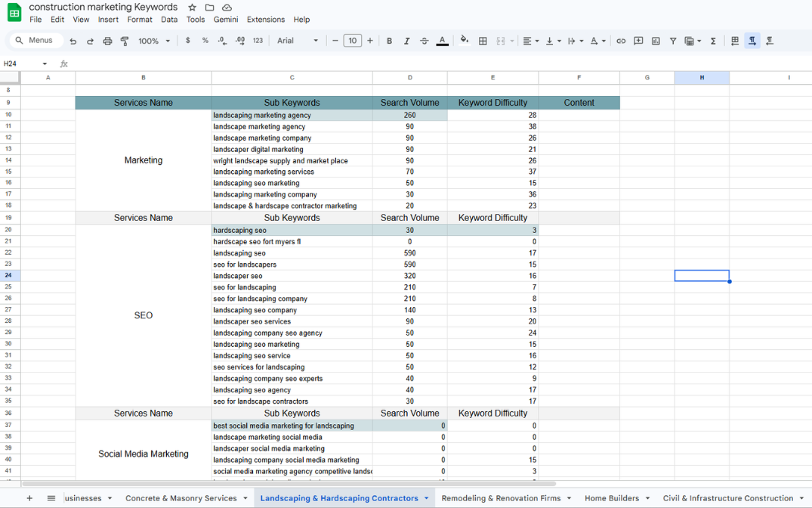Viewport: 812px width, 508px height.
Task: Select the Paint format tool
Action: click(x=125, y=41)
